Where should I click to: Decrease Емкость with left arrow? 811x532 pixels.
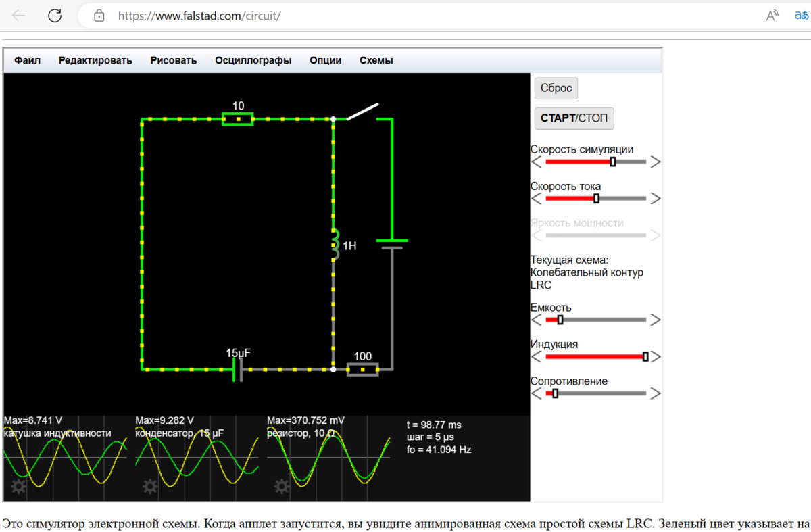537,320
